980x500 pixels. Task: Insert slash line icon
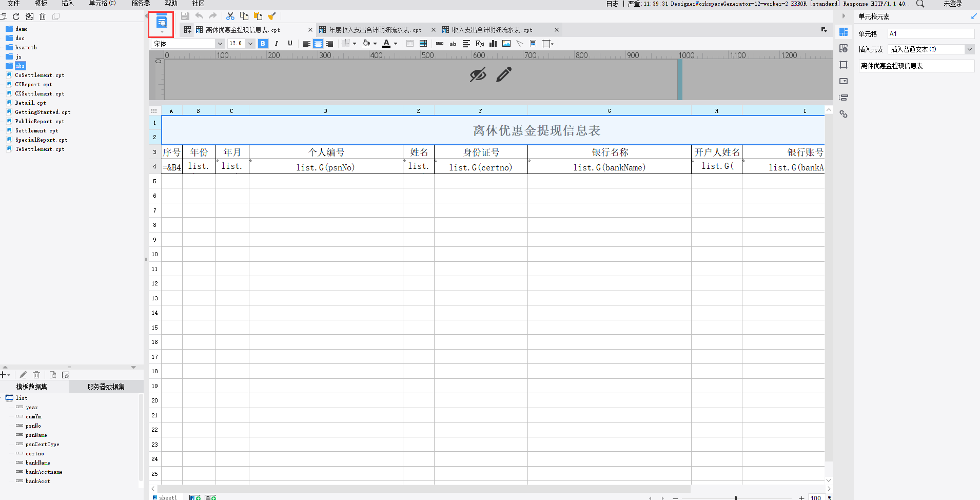point(520,44)
